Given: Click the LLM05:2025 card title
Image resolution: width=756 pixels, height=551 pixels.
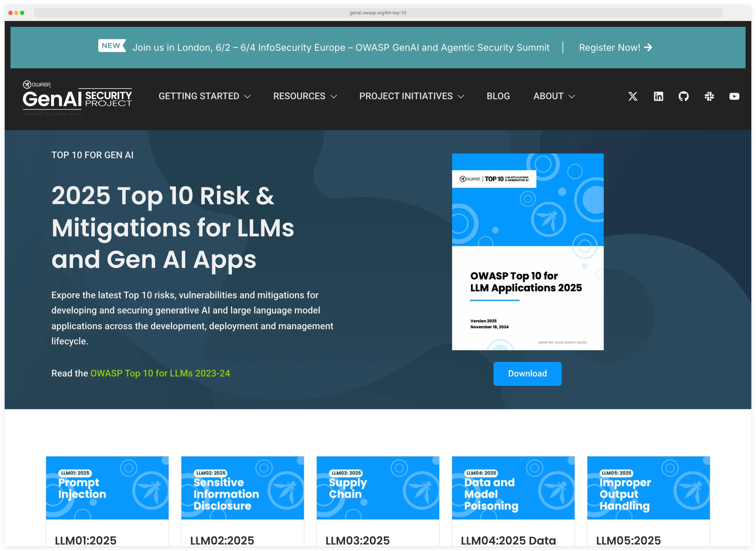Looking at the screenshot, I should (628, 540).
